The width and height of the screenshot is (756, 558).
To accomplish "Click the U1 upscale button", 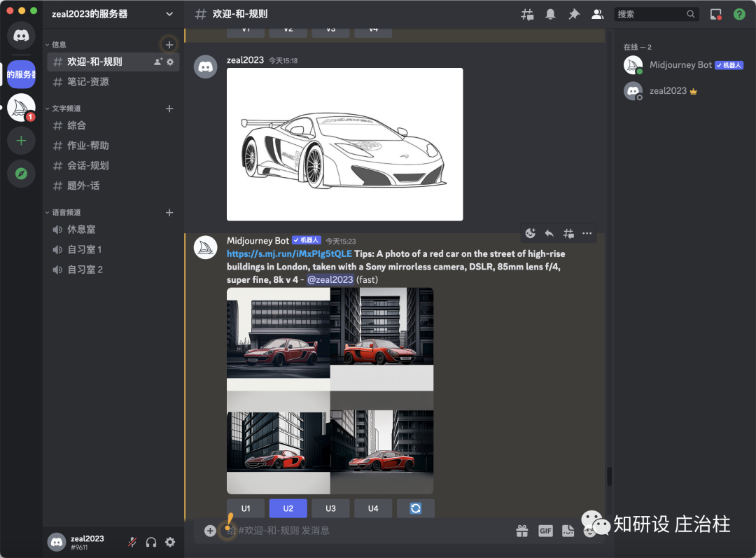I will (246, 508).
